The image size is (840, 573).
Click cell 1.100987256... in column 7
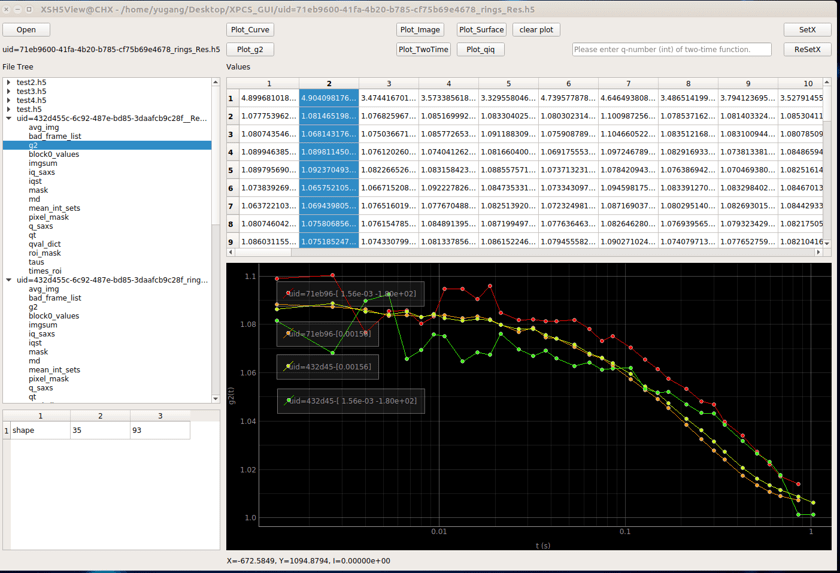(628, 116)
